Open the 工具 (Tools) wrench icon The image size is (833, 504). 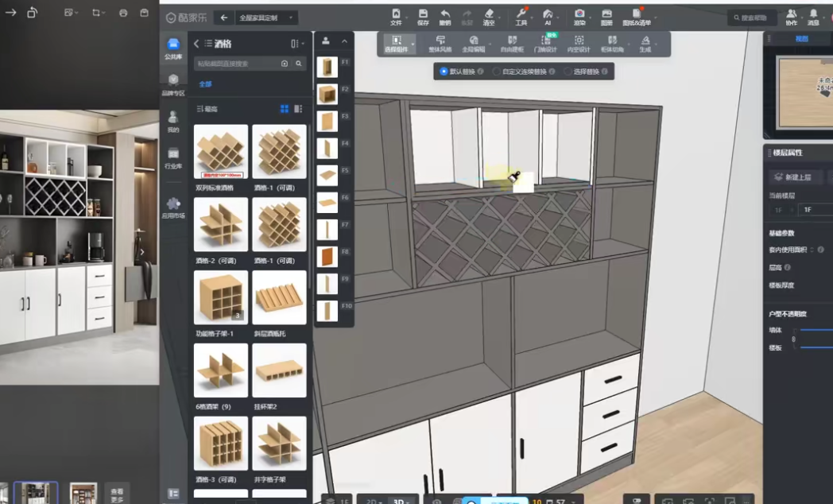pos(521,14)
